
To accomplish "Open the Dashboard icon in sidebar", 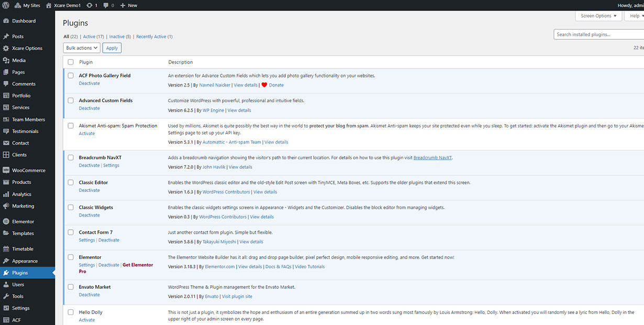I will [6, 21].
